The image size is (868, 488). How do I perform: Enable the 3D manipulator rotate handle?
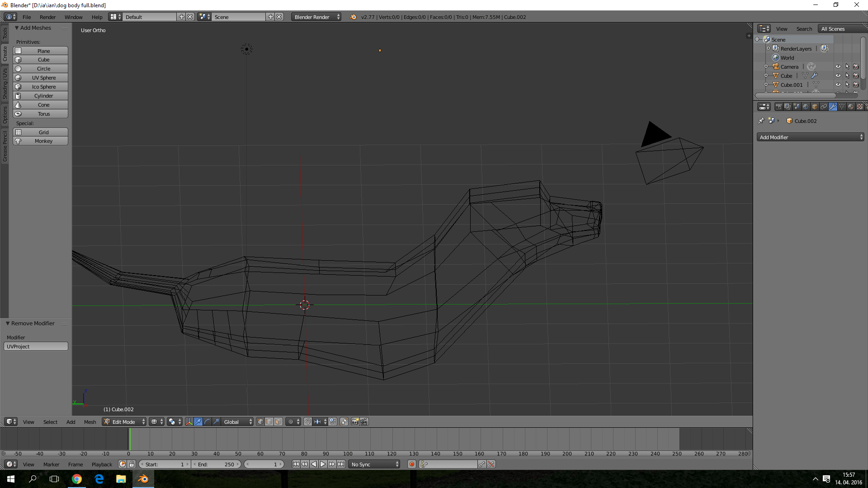pos(208,422)
